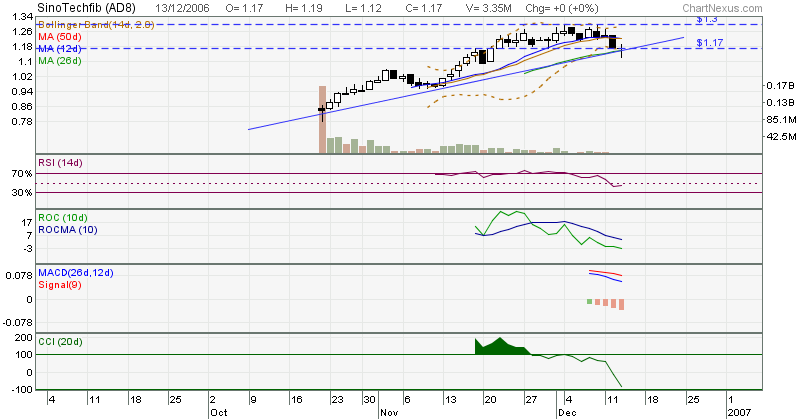Click the close price C= 1.17

[423, 8]
